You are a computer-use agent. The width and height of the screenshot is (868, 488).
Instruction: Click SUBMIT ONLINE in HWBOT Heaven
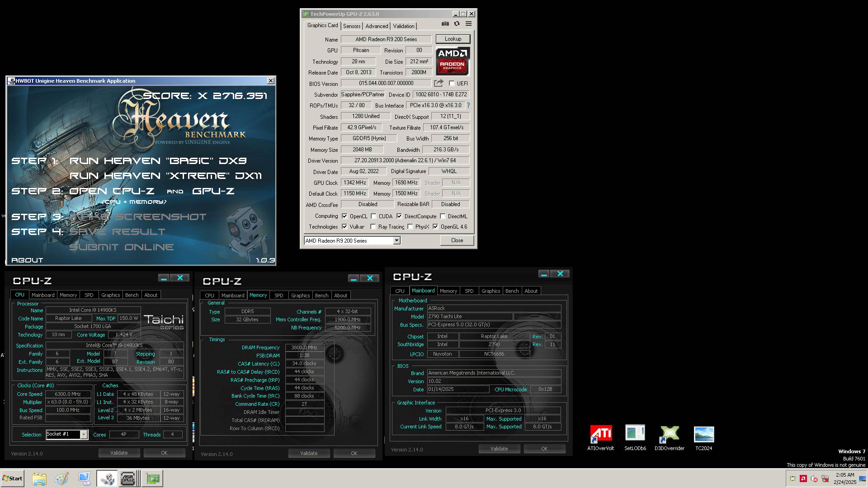coord(121,247)
